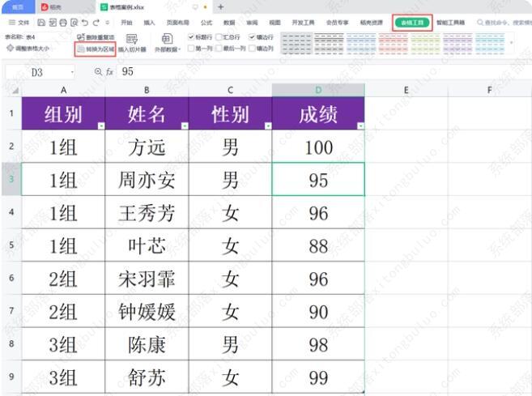Enable the 汇总行 (total row) checkbox

click(219, 37)
